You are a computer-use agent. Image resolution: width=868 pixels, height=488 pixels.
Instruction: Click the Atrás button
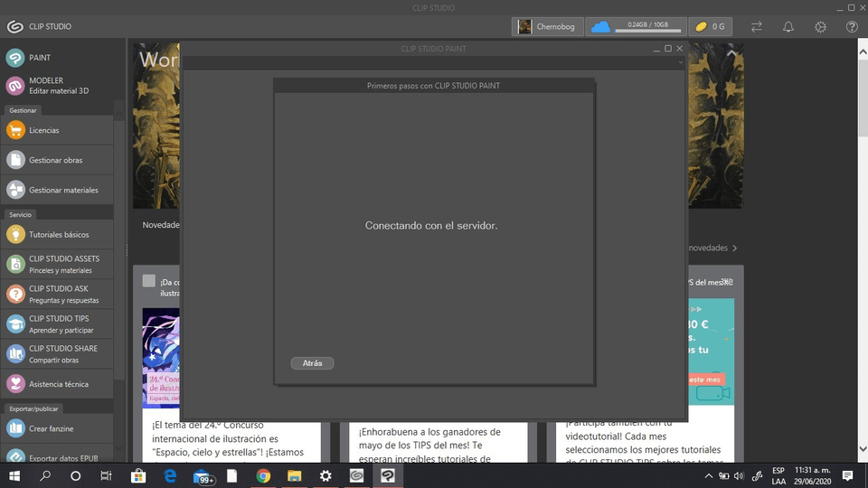pyautogui.click(x=312, y=363)
